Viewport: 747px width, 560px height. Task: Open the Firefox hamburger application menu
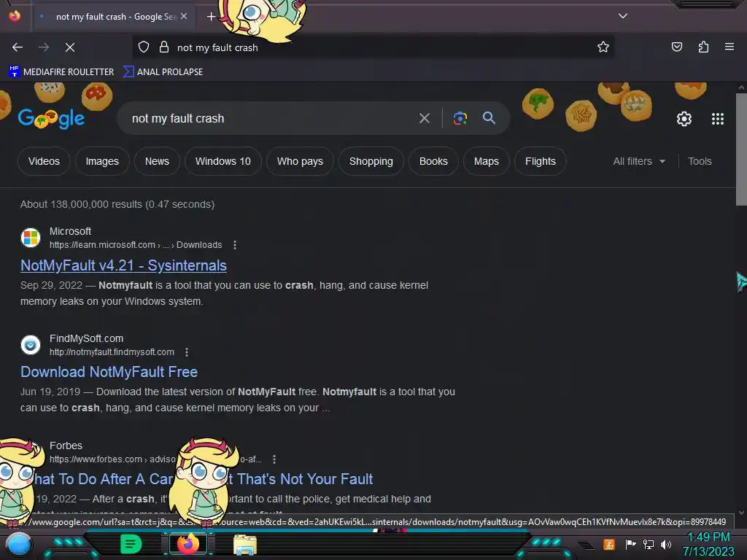729,47
